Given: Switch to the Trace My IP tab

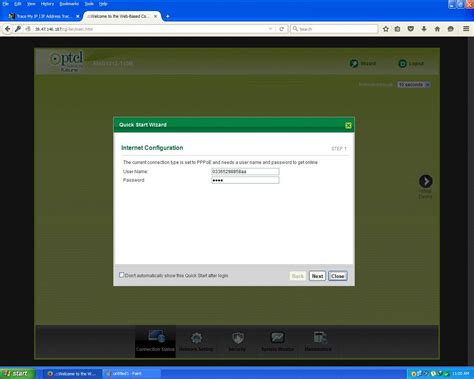Looking at the screenshot, I should tap(43, 16).
